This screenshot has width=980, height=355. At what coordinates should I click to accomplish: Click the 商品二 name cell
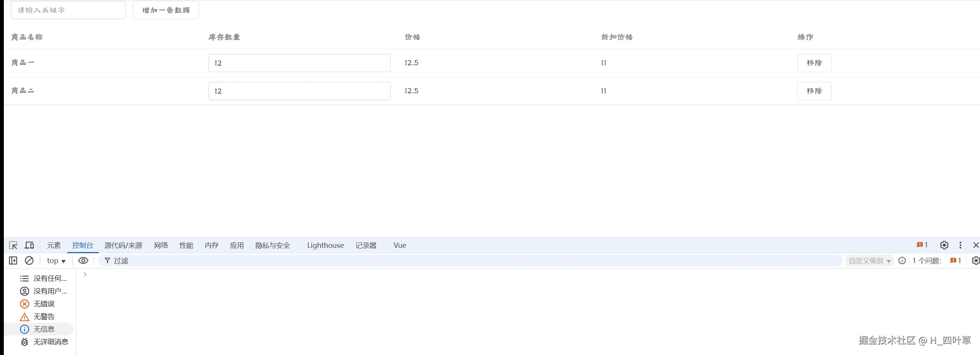point(23,91)
